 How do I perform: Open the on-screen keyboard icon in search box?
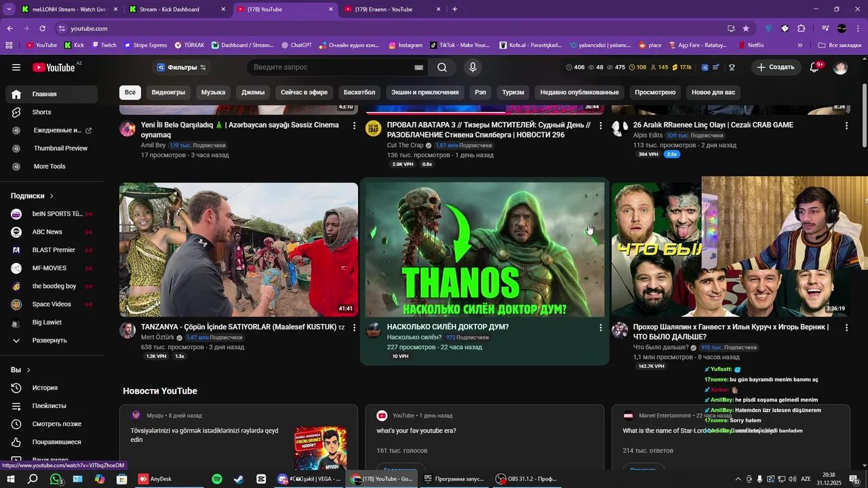point(418,68)
